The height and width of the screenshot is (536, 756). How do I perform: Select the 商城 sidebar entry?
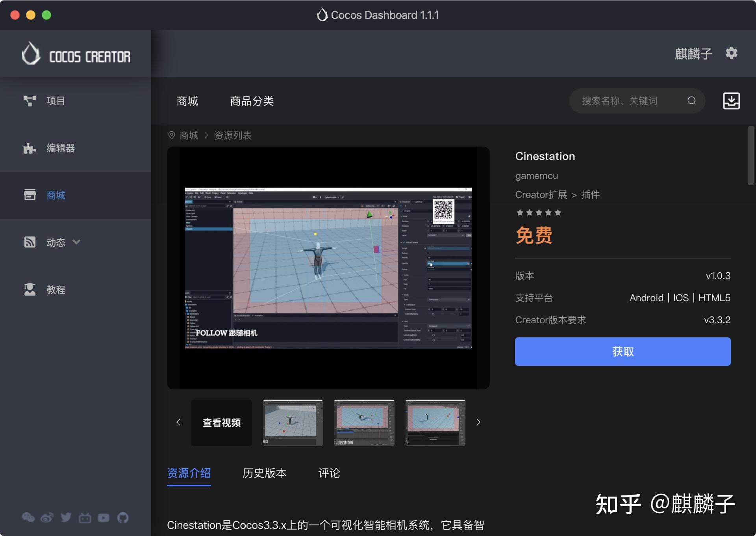(56, 195)
